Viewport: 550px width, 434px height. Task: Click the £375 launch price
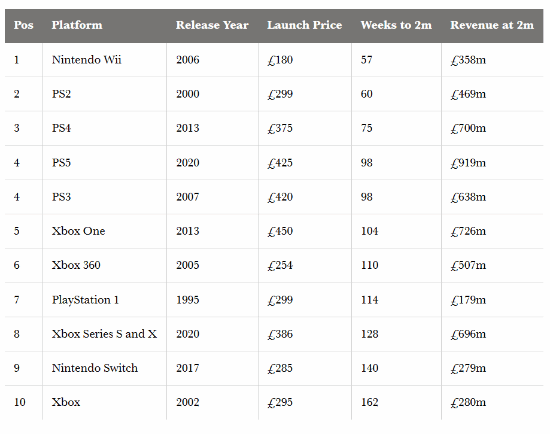click(280, 128)
